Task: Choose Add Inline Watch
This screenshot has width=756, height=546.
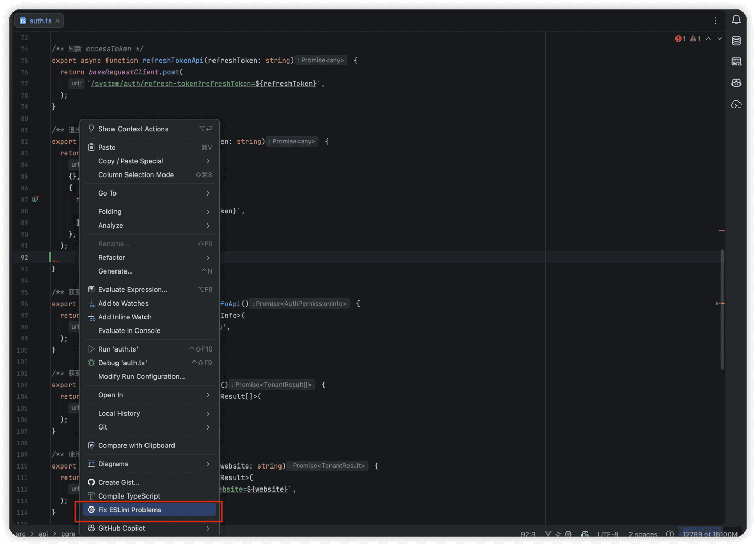Action: tap(150, 317)
